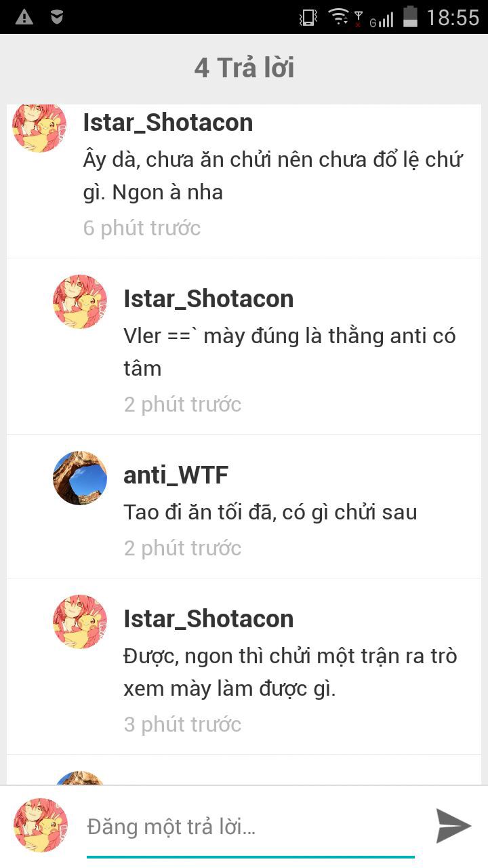The image size is (488, 868).
Task: Tap the send arrow icon
Action: pyautogui.click(x=453, y=825)
